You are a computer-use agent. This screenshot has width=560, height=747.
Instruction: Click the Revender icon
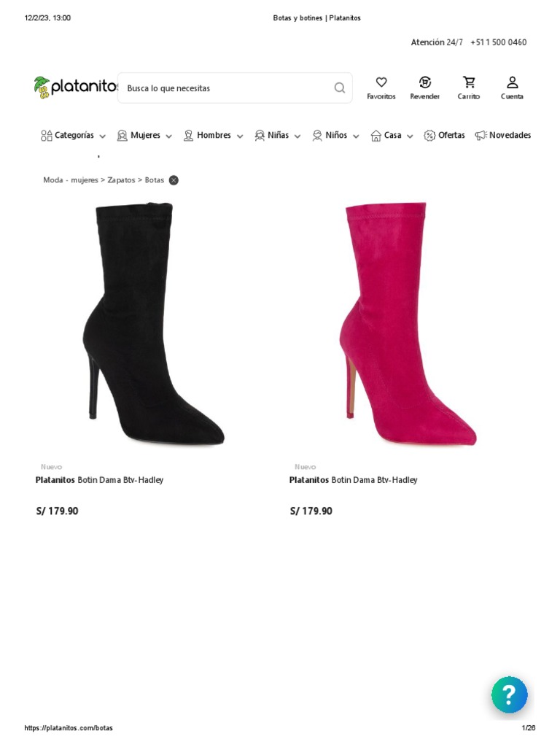coord(425,82)
